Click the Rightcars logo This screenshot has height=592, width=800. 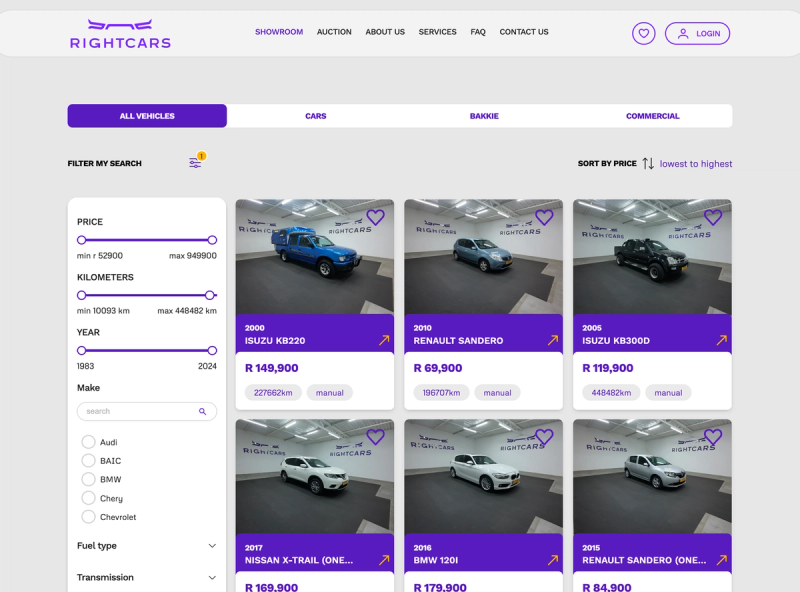[120, 34]
